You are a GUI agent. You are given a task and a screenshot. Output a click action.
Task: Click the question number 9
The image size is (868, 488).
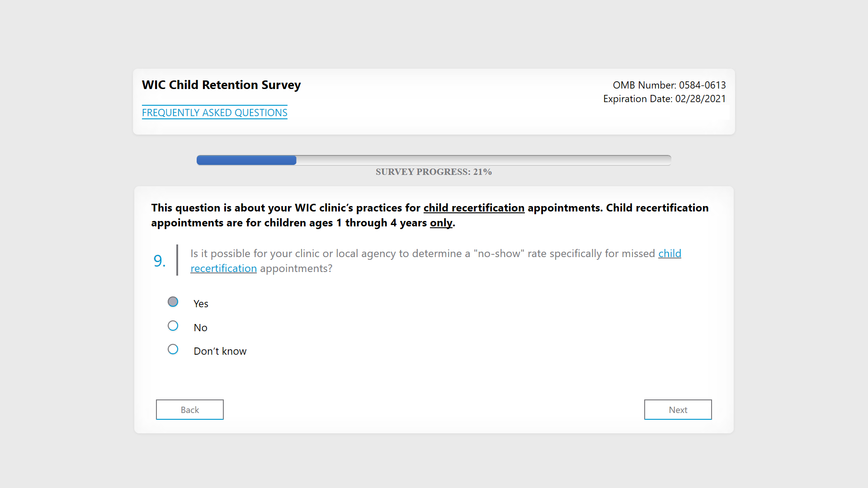pyautogui.click(x=159, y=261)
